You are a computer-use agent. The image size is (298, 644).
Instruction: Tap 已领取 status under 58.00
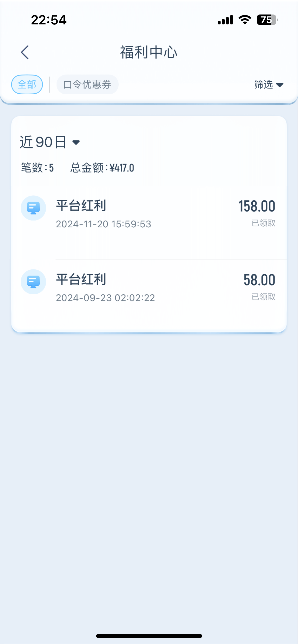263,297
